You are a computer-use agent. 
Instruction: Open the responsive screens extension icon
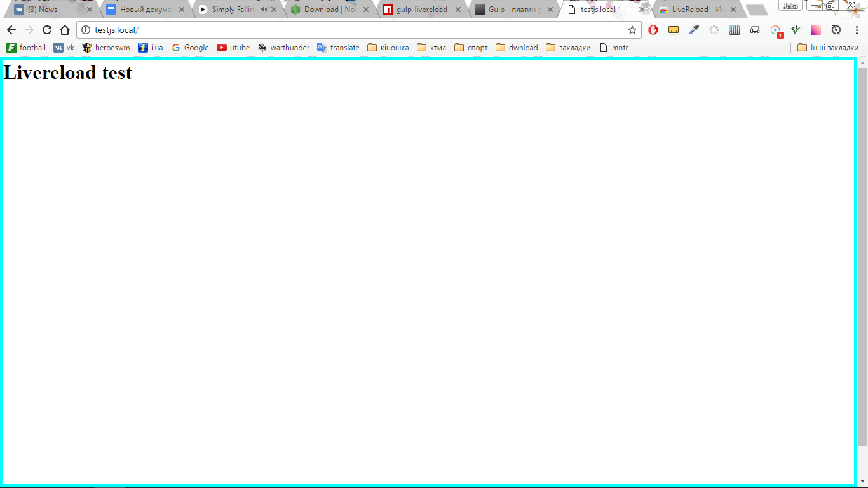[755, 30]
